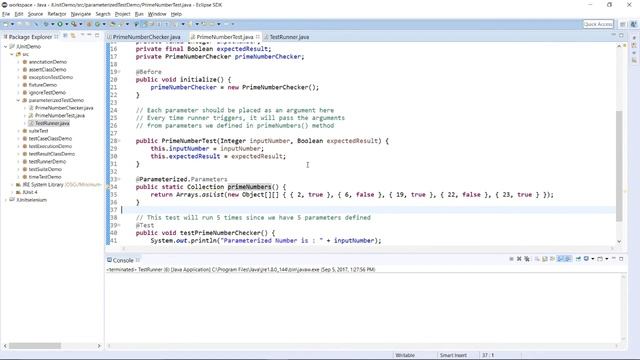640x360 pixels.
Task: Switch to TestRunner.java editor tab
Action: pos(289,37)
